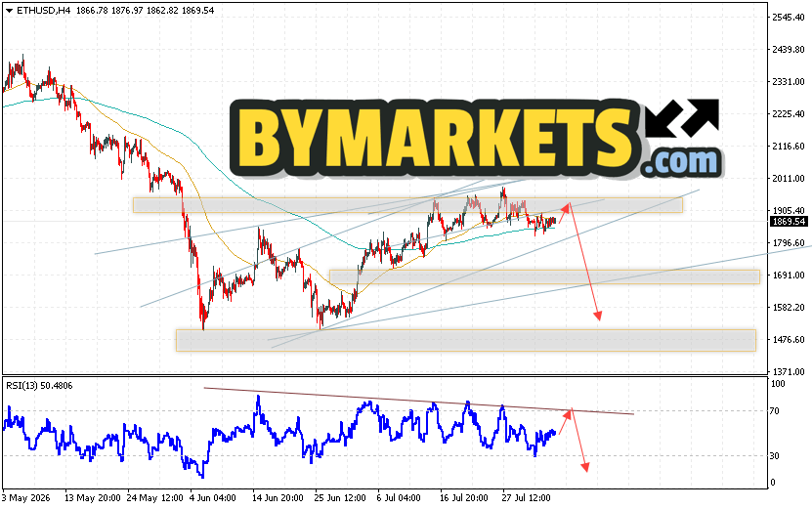Click the 1796.60 price axis label
Viewport: 812px width, 509px height.
point(789,243)
